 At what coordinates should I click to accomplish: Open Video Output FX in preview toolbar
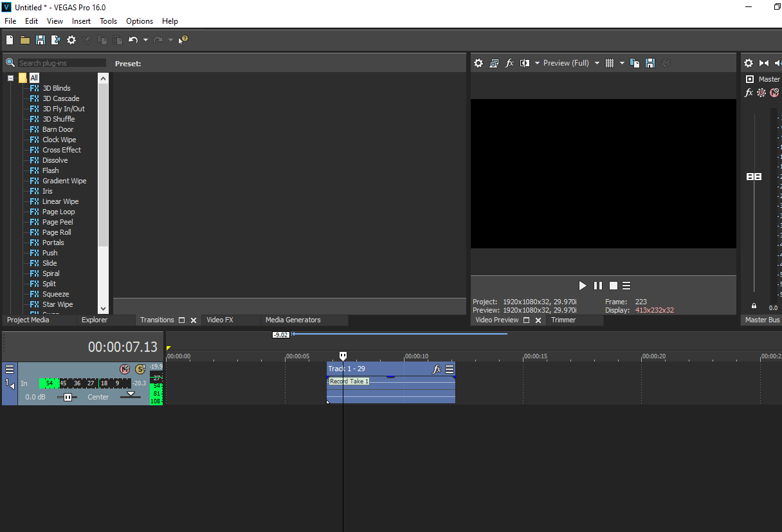pyautogui.click(x=509, y=63)
